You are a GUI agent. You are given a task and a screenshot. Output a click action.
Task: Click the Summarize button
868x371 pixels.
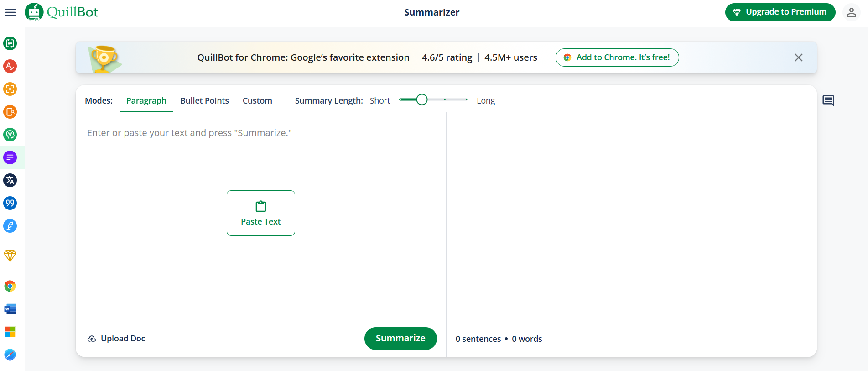point(400,339)
